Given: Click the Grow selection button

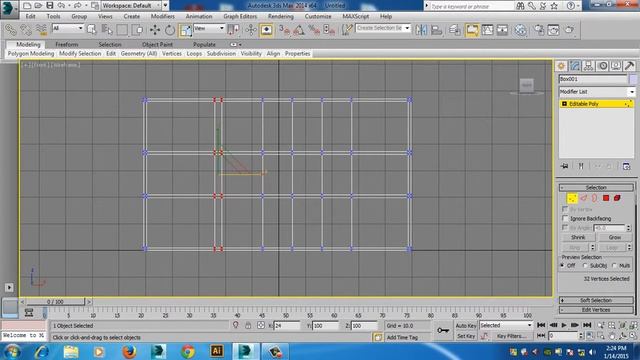Looking at the screenshot, I should coord(615,237).
